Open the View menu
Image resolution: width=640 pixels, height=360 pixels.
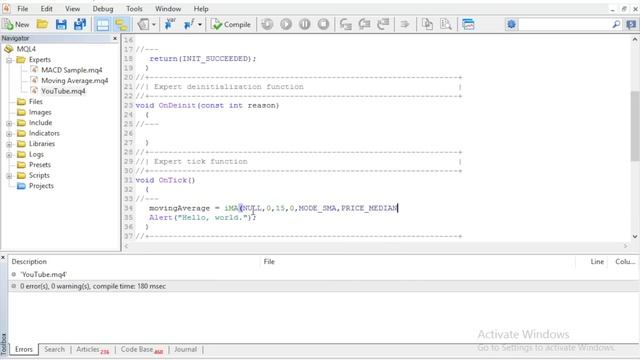pos(72,9)
